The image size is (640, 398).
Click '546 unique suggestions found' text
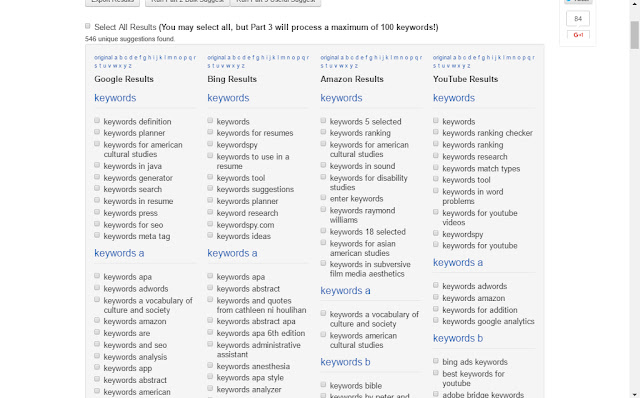tap(130, 39)
